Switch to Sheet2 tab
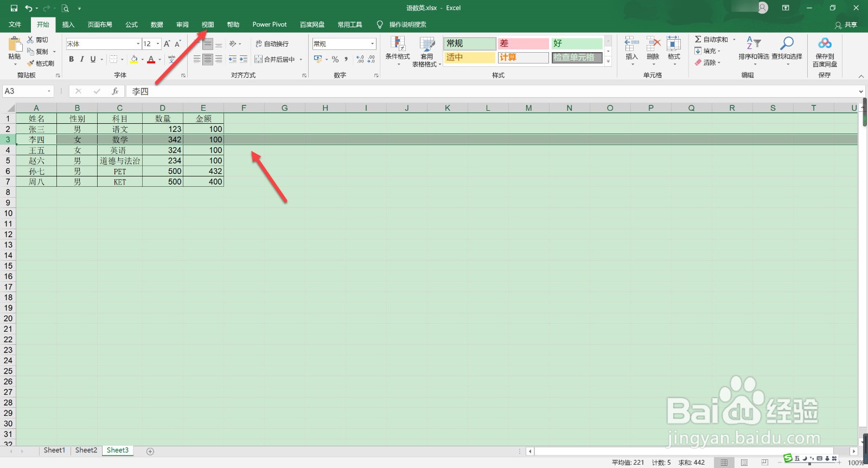 [x=86, y=451]
